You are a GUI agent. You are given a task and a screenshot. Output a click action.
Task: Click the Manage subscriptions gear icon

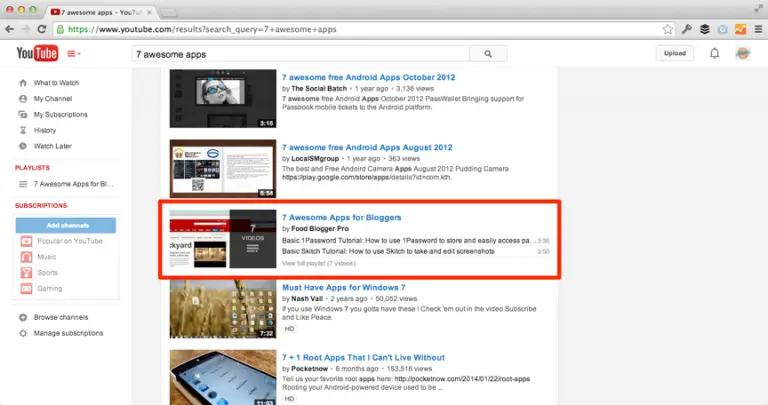[23, 333]
